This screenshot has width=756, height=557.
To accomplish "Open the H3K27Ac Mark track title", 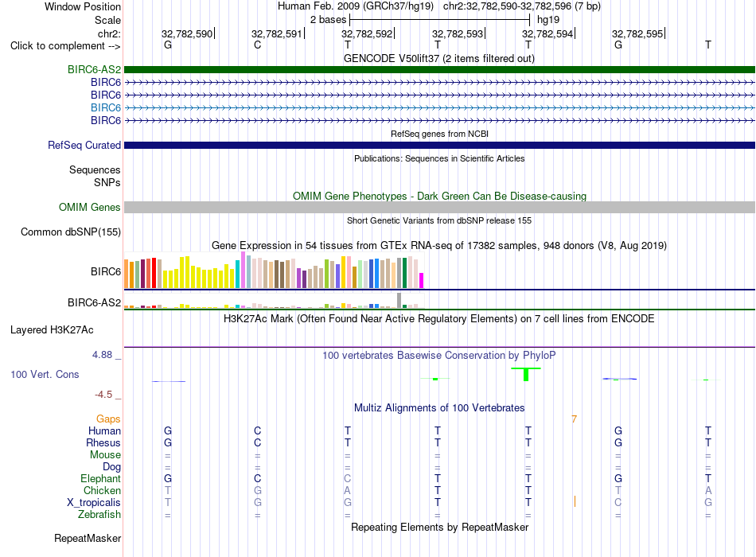I will coord(438,319).
